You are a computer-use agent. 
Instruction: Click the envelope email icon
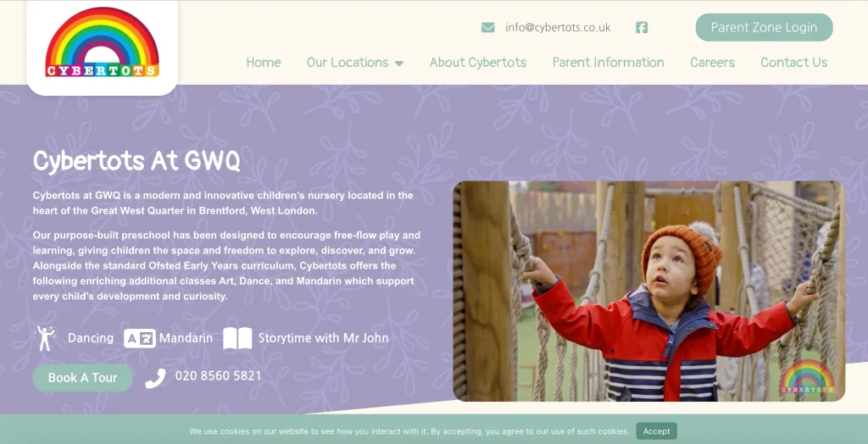(x=487, y=28)
